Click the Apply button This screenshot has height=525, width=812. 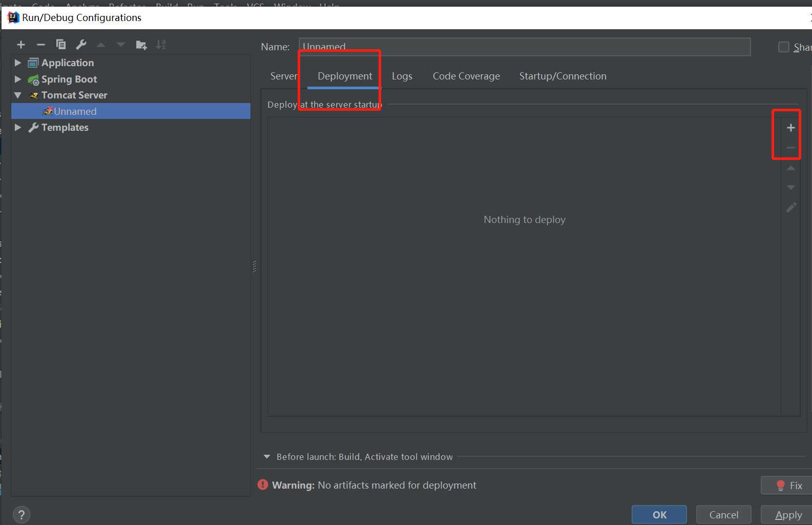click(787, 515)
